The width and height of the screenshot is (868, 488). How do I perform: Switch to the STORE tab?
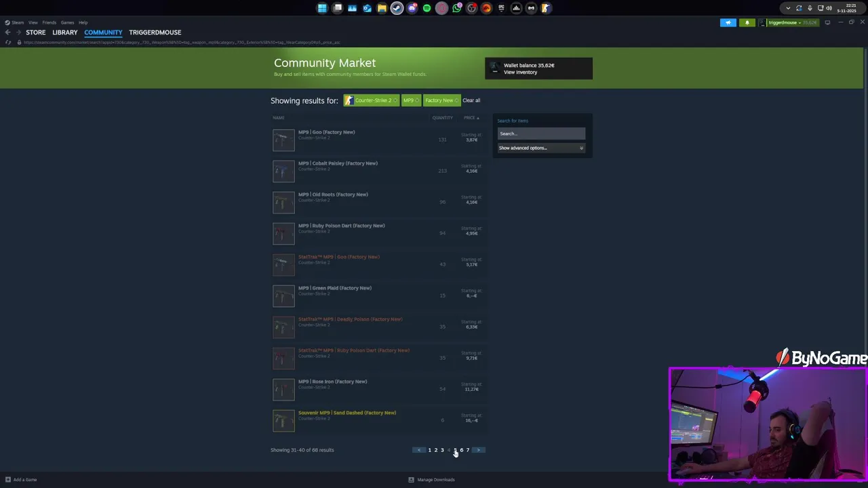click(x=35, y=33)
